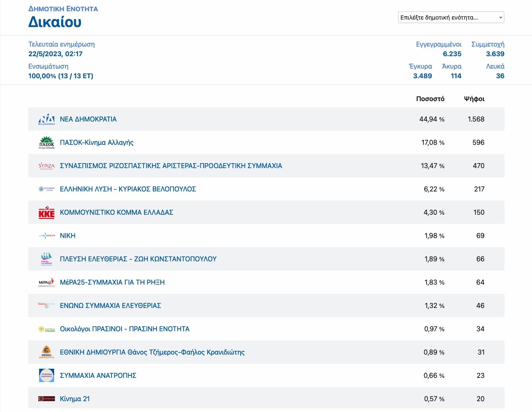
Task: Click the ΝΕΑ ΔΗΜΟΚΡΑΤΙΑ party logo
Action: tap(47, 119)
